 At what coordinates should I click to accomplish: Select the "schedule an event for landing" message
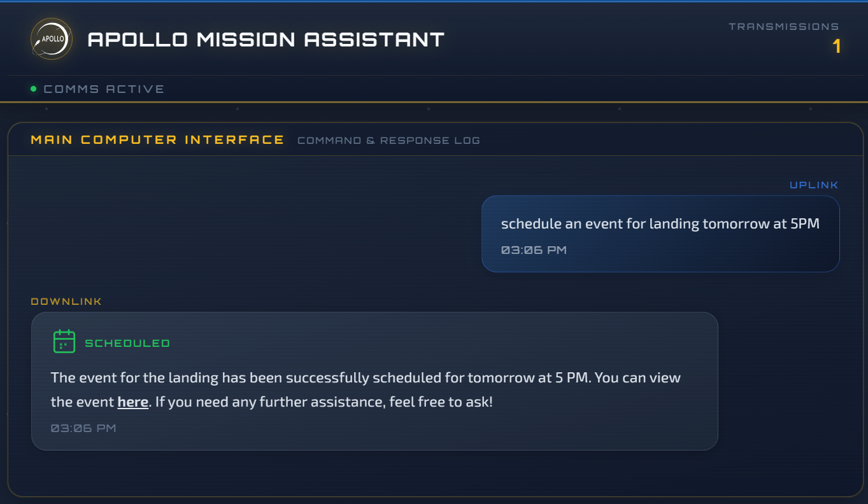coord(660,223)
